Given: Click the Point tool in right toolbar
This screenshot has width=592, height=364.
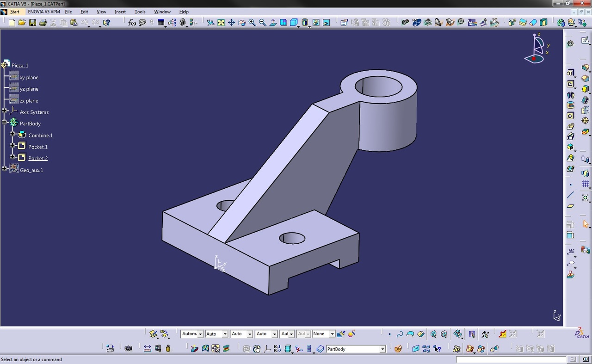Looking at the screenshot, I should [571, 185].
